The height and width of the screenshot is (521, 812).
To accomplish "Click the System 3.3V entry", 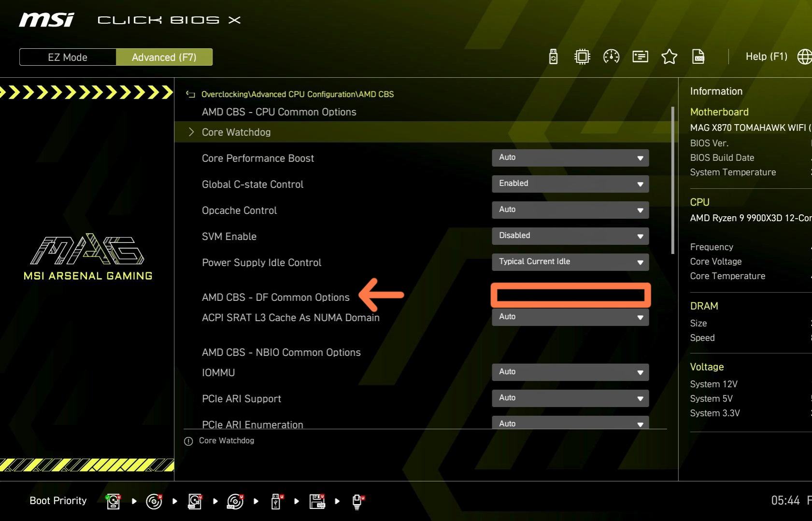I will (x=715, y=413).
